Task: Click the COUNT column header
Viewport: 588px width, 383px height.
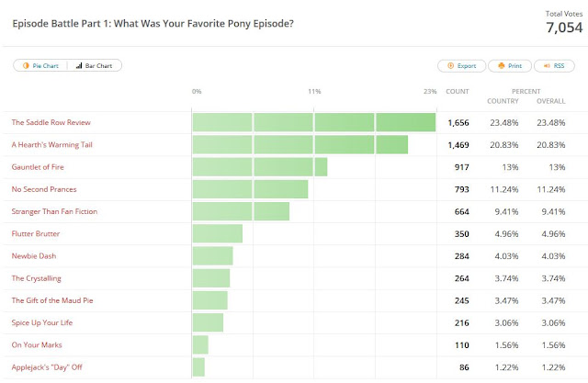Action: (458, 92)
